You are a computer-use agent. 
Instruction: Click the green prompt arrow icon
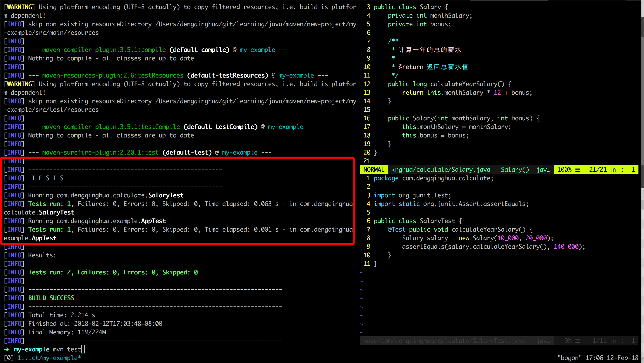7,349
